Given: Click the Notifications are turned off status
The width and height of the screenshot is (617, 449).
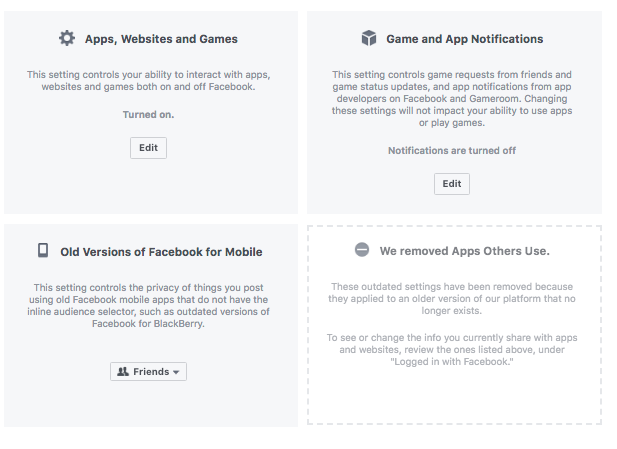Looking at the screenshot, I should click(x=452, y=150).
